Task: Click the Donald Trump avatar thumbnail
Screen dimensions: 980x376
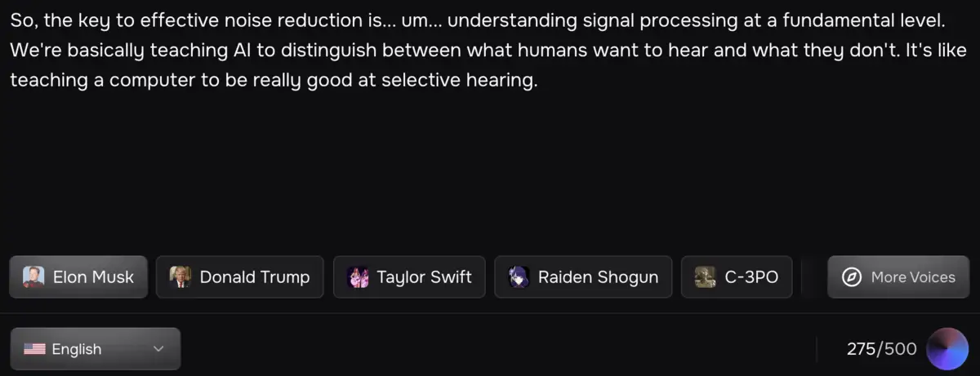Action: coord(180,277)
